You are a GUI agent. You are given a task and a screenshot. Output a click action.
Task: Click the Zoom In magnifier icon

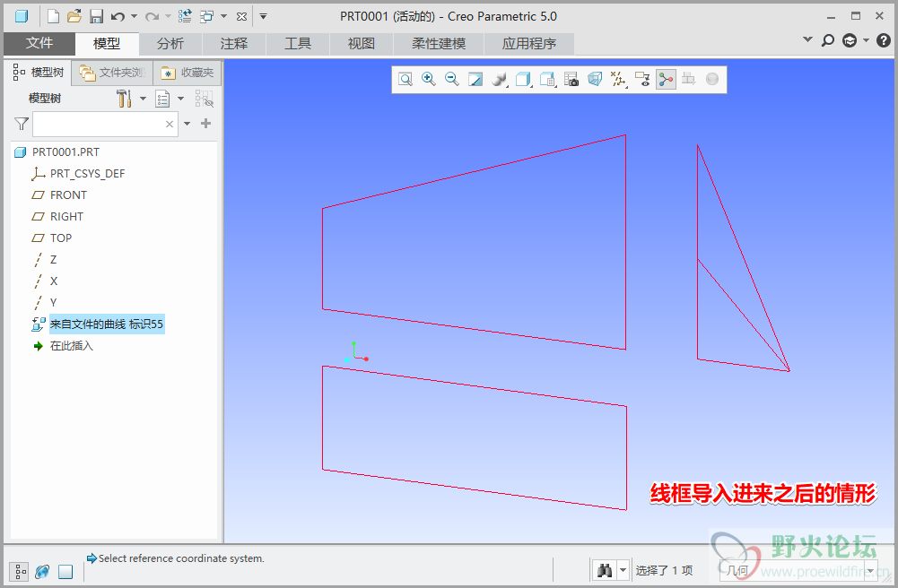click(429, 80)
